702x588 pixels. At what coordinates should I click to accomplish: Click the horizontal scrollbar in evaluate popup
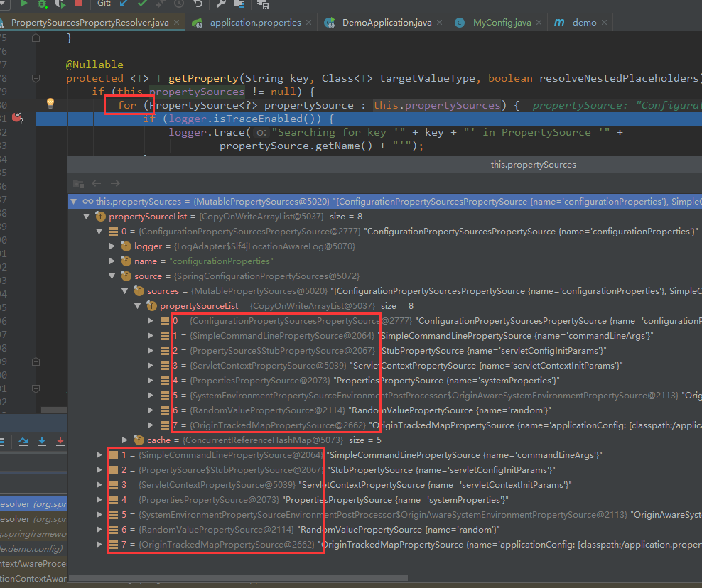[x=238, y=578]
